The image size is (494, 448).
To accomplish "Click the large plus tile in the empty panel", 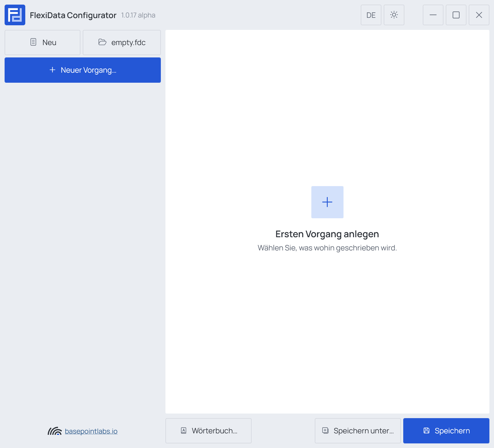I will pos(327,202).
